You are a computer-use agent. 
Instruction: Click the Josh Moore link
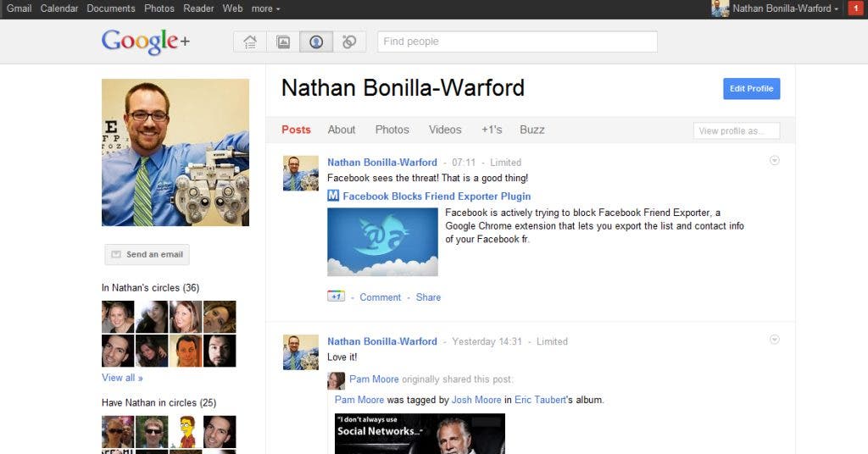[476, 399]
